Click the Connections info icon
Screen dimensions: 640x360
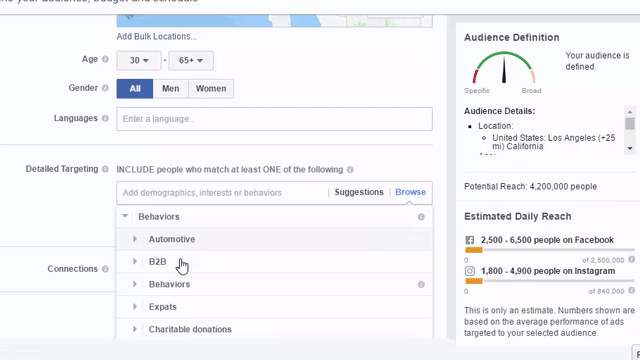tap(105, 269)
